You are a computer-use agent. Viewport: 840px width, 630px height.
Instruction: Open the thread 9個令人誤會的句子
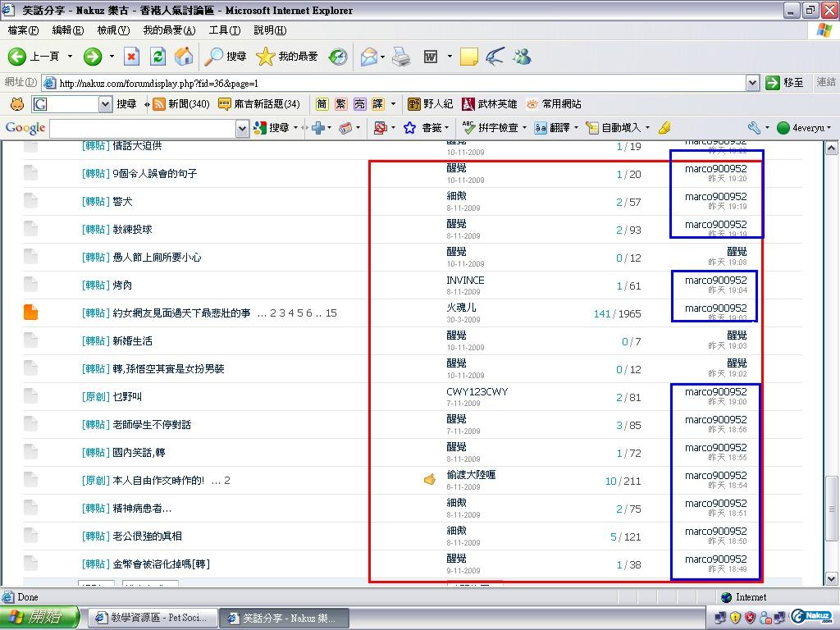154,174
